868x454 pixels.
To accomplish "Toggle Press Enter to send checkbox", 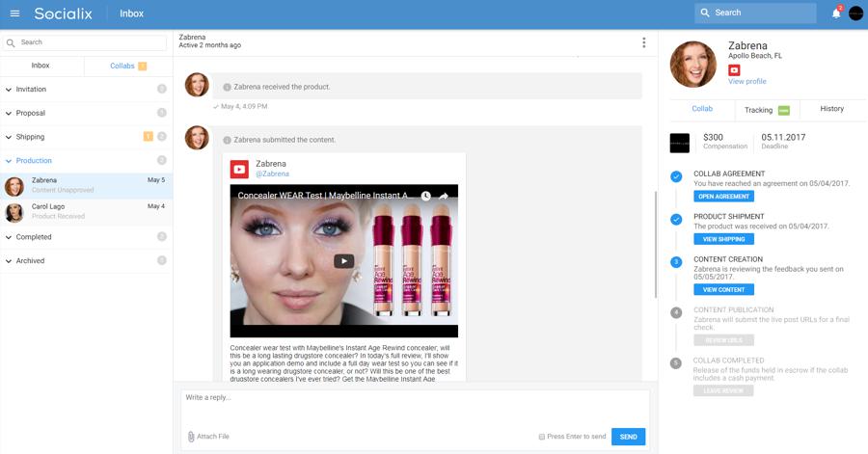I will click(541, 437).
